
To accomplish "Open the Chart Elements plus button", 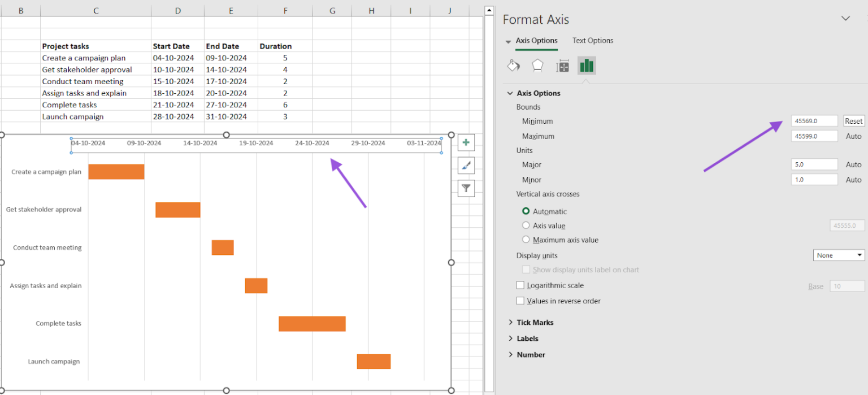I will click(466, 142).
